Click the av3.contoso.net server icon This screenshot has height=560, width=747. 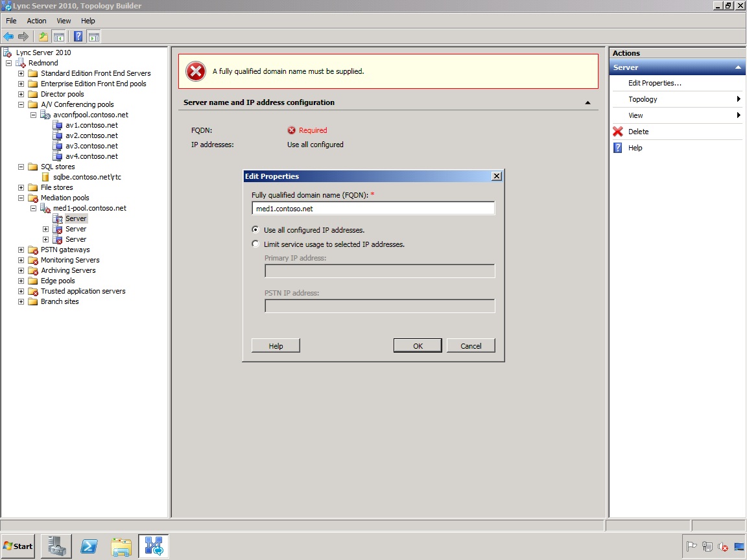click(x=57, y=146)
